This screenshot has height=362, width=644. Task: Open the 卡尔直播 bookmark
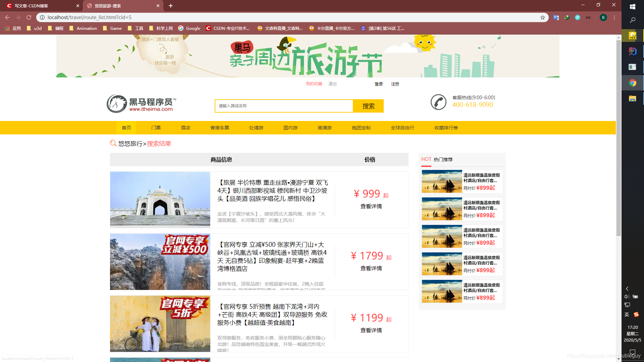coord(331,28)
